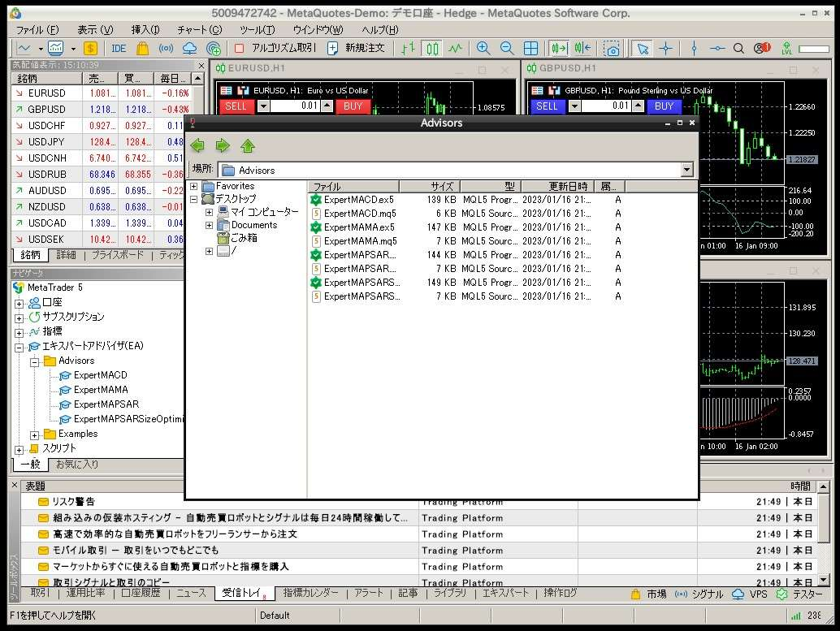Screen dimensions: 840x631
Task: Take a chart screenshot with the camera icon
Action: [x=611, y=49]
